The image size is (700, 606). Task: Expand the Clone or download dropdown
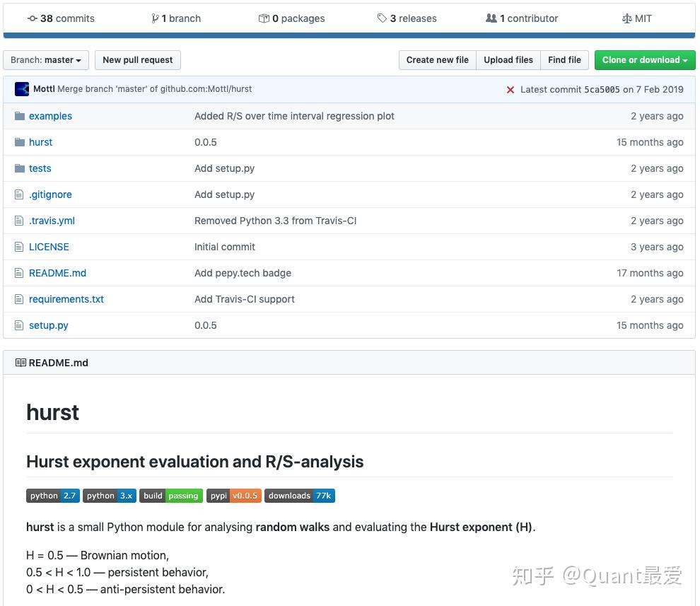(x=644, y=60)
